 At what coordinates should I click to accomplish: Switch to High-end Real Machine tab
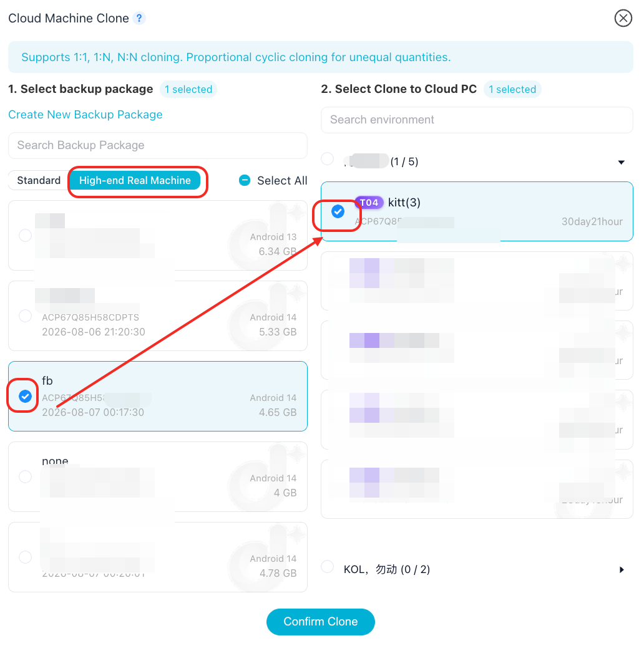coord(135,180)
